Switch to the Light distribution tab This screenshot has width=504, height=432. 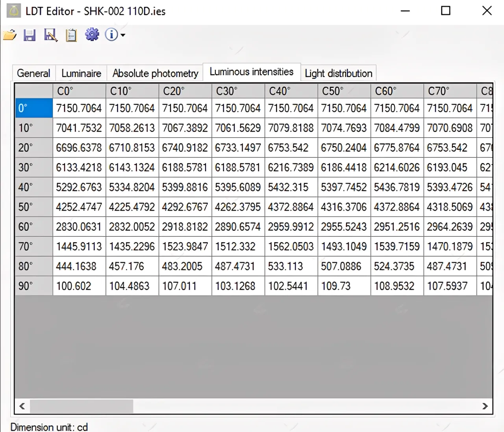click(x=338, y=73)
